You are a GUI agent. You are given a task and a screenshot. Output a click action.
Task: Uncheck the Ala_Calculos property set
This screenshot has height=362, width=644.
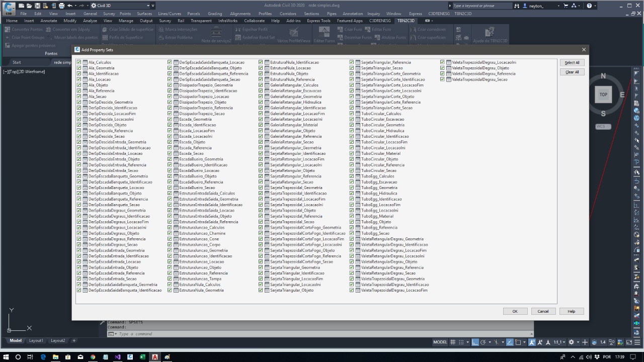(x=79, y=62)
